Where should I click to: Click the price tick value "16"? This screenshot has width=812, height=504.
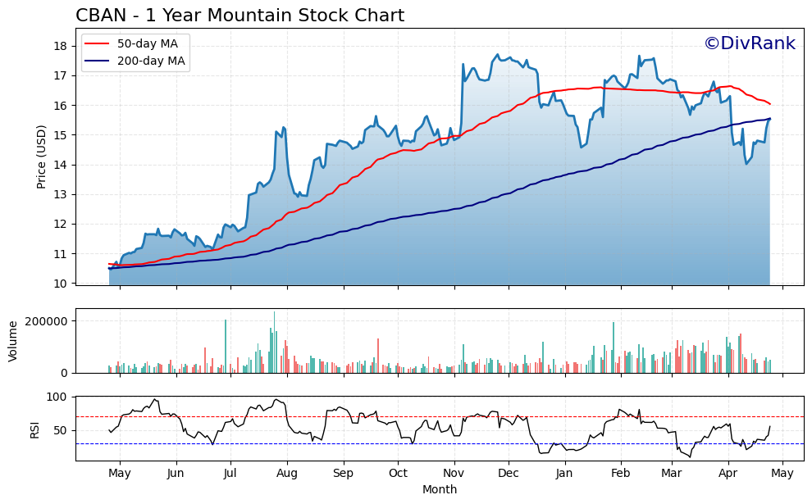[61, 106]
